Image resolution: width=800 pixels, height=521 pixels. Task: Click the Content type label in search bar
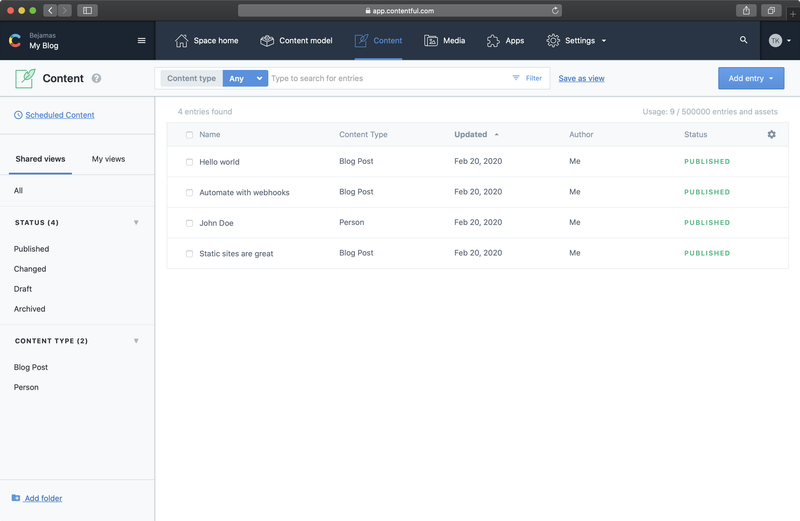click(x=191, y=78)
